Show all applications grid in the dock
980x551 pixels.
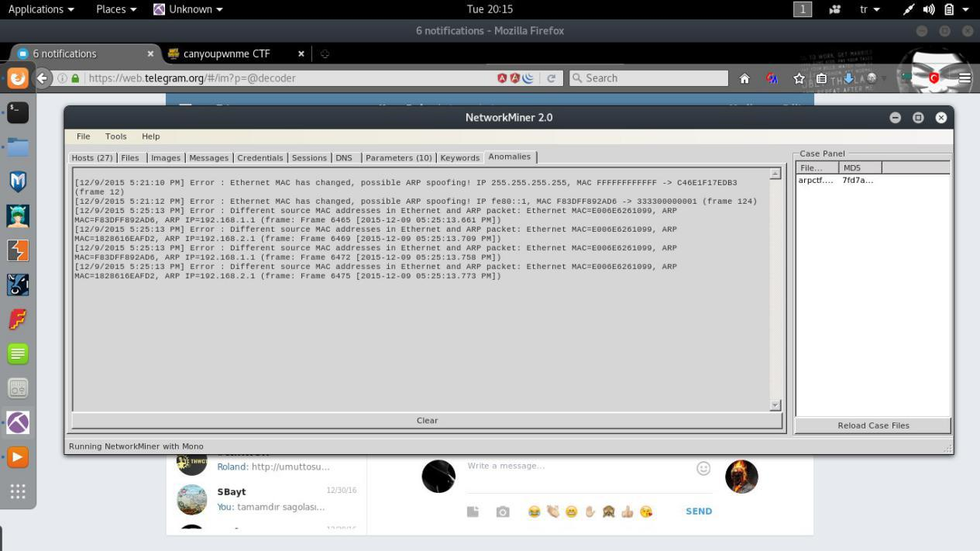[x=18, y=491]
